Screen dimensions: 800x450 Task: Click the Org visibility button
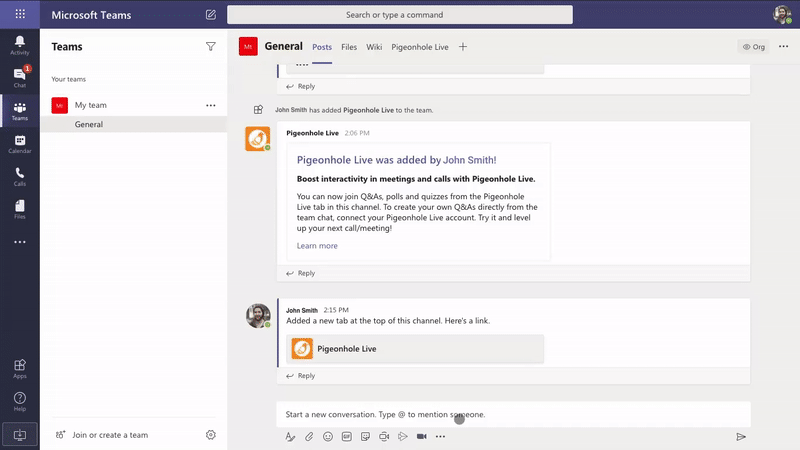pos(754,47)
